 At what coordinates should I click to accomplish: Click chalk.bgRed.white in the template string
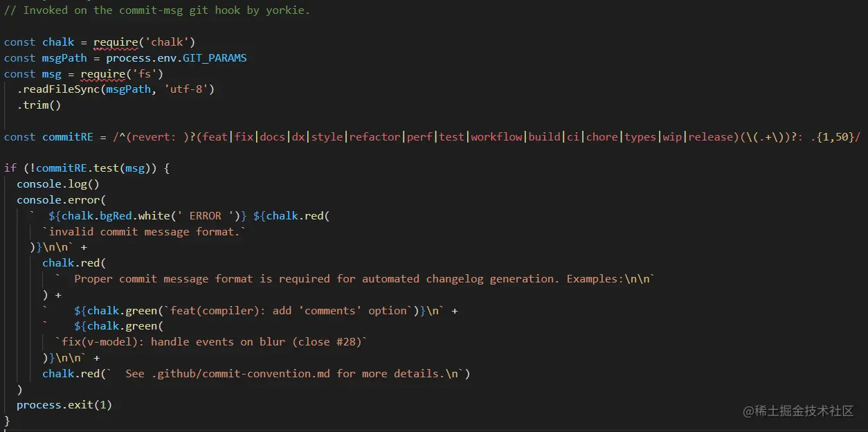pyautogui.click(x=116, y=216)
